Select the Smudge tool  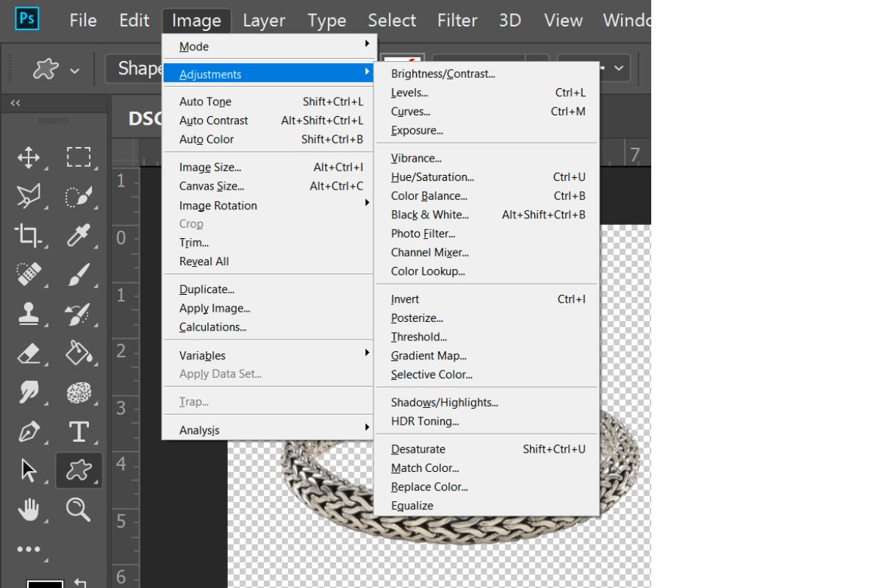[x=29, y=392]
